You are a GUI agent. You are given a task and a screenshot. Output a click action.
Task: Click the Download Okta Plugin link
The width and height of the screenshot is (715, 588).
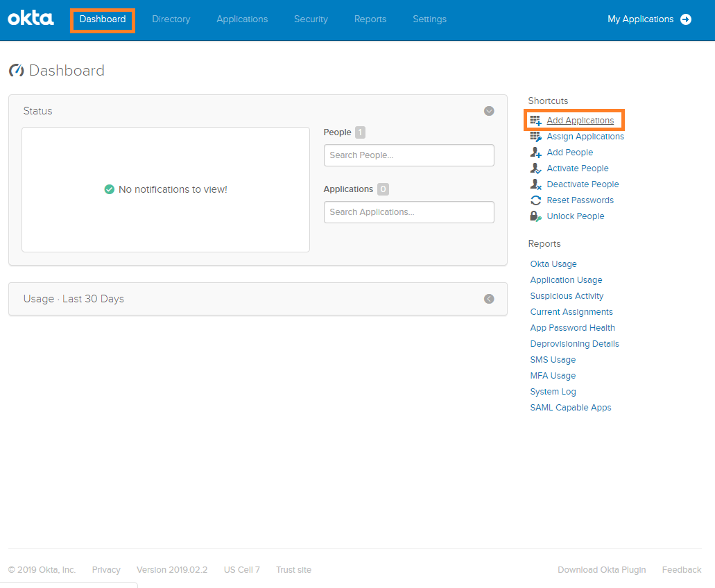[601, 570]
